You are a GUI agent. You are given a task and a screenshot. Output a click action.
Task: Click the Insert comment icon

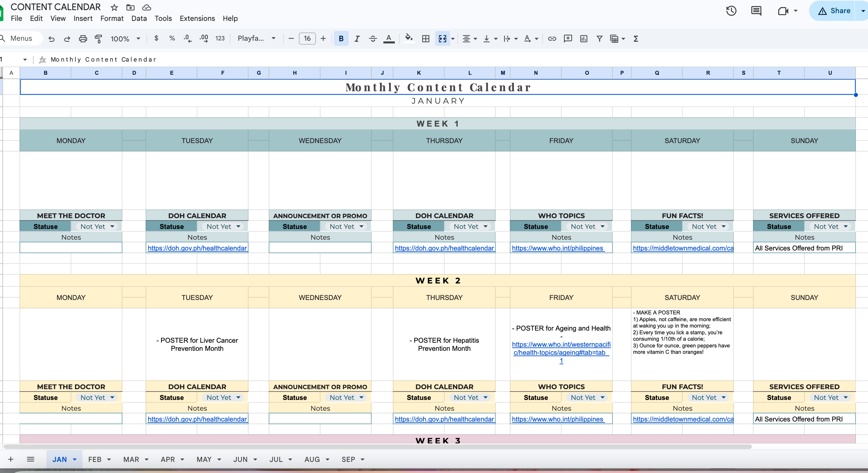click(x=568, y=39)
